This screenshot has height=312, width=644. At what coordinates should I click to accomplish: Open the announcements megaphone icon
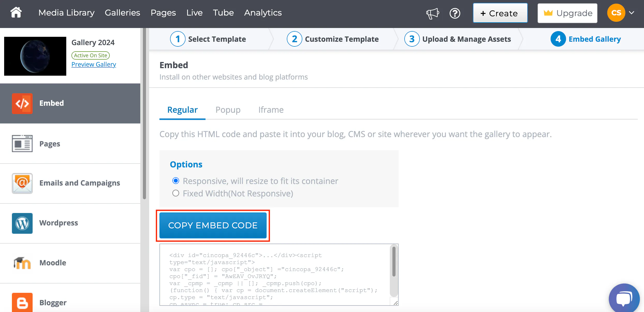pos(433,13)
